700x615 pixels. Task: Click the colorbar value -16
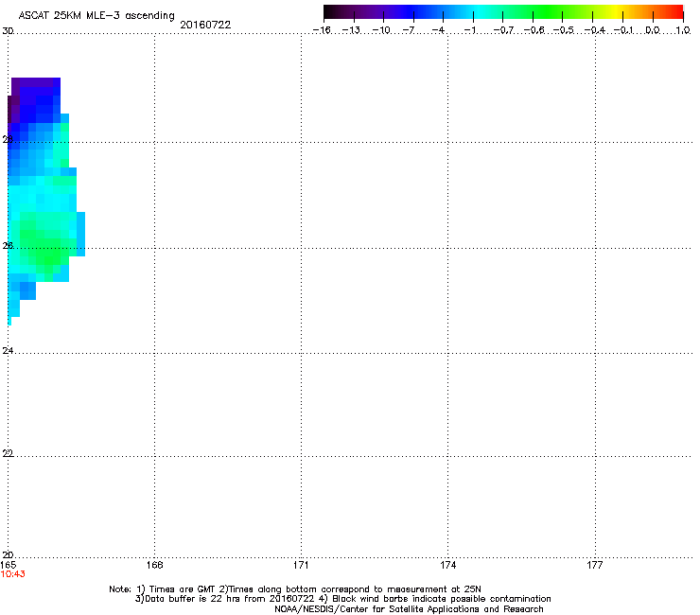[322, 30]
